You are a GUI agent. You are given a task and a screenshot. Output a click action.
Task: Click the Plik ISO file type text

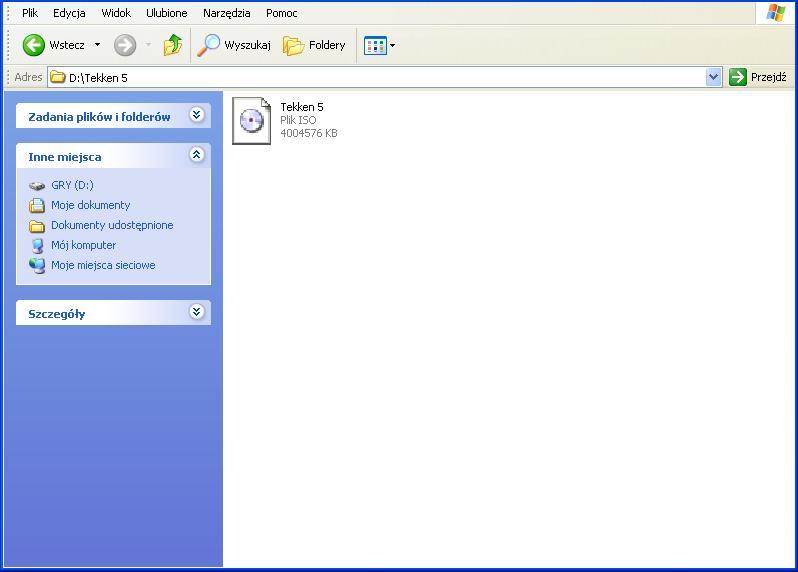pyautogui.click(x=298, y=120)
